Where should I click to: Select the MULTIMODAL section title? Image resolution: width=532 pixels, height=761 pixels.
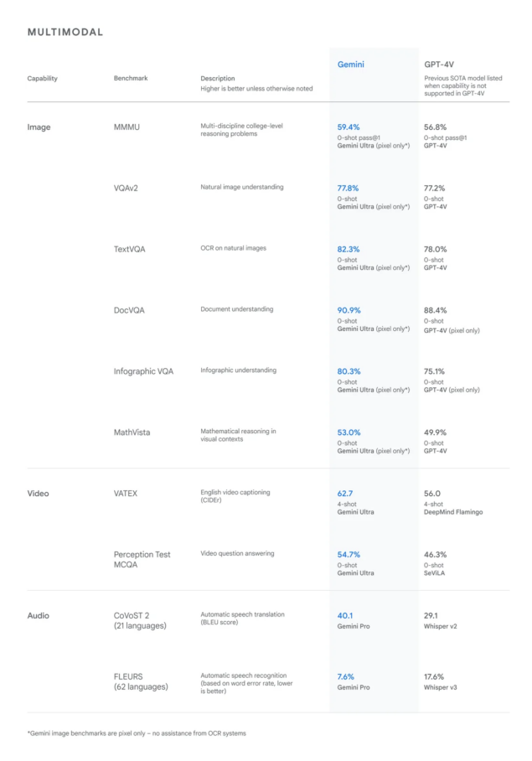(65, 32)
